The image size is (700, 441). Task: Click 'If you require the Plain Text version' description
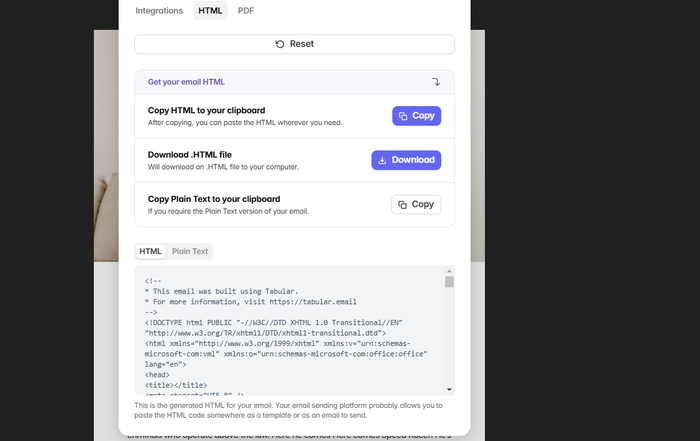click(x=228, y=211)
